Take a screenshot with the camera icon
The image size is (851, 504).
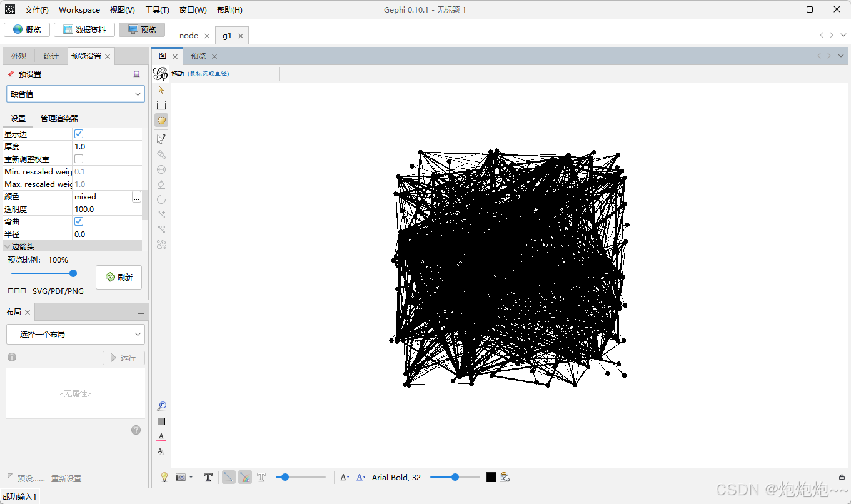181,477
